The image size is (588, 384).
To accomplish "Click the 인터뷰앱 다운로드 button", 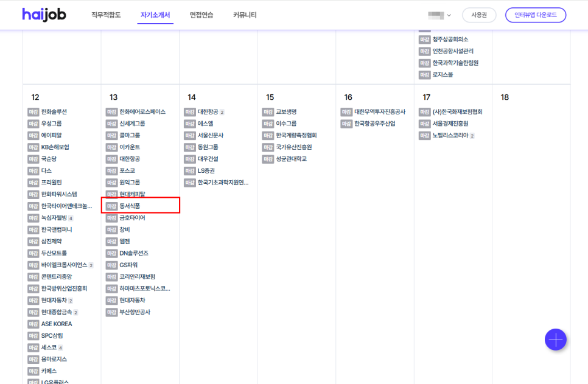I will click(535, 15).
